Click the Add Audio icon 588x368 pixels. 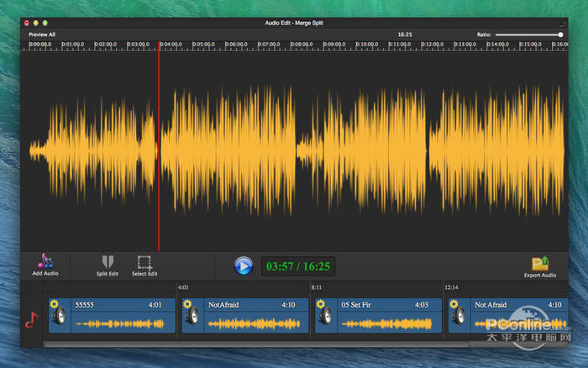45,261
